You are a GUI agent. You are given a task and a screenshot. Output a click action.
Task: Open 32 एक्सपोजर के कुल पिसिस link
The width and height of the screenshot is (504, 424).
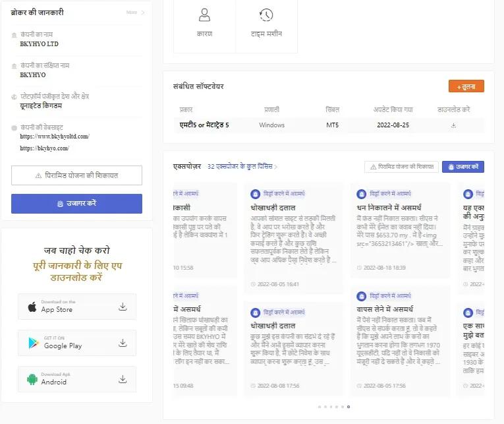242,167
